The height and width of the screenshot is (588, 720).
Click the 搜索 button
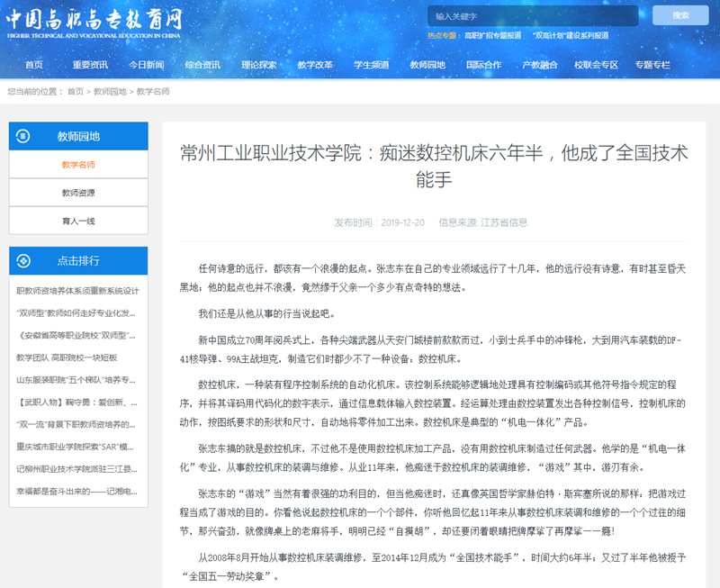pyautogui.click(x=680, y=15)
